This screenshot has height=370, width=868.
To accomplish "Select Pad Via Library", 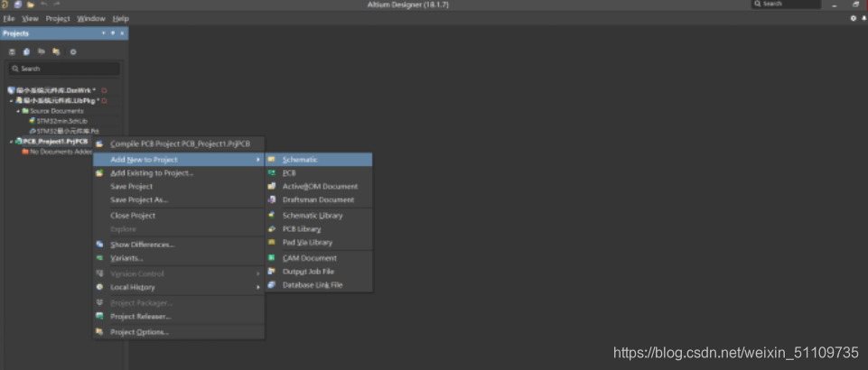I will (319, 242).
